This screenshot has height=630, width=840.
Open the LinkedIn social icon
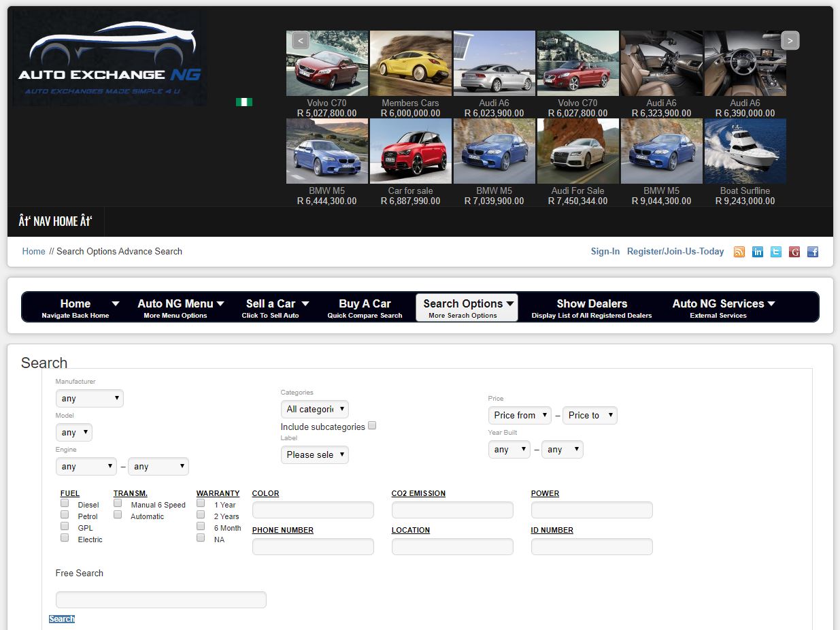click(758, 252)
